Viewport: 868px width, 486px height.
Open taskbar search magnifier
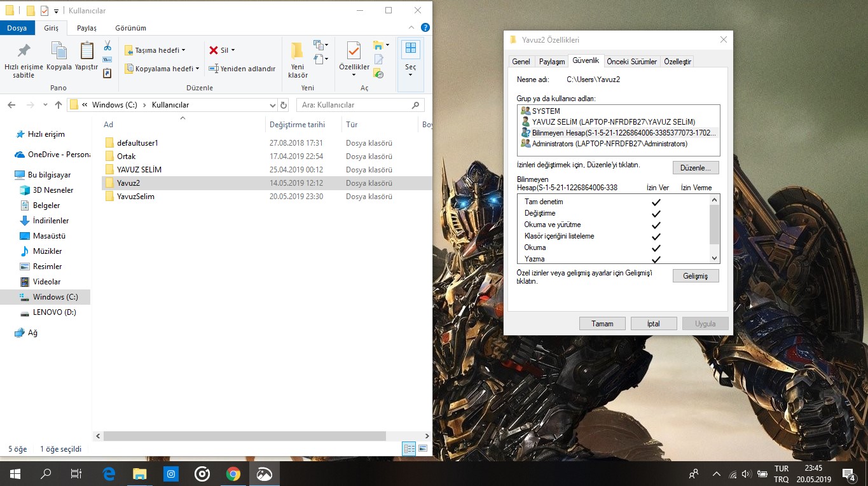point(46,474)
